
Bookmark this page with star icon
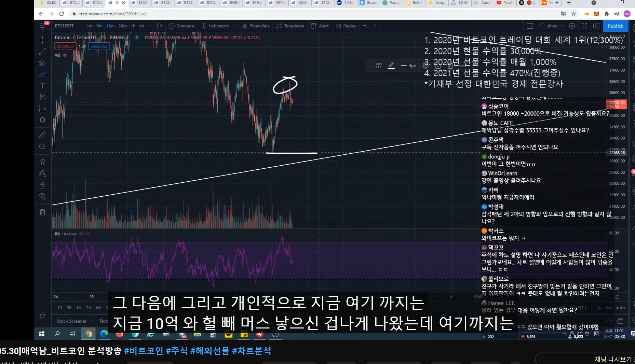click(573, 14)
